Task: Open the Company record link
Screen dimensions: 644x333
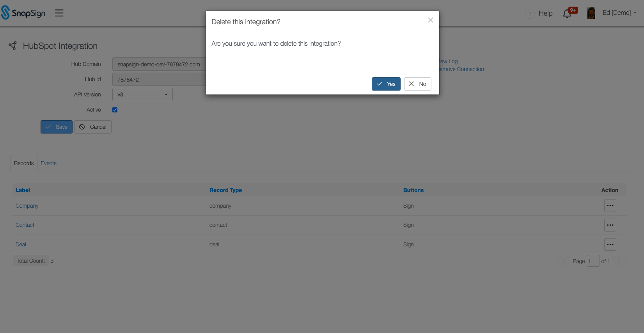Action: pos(27,206)
